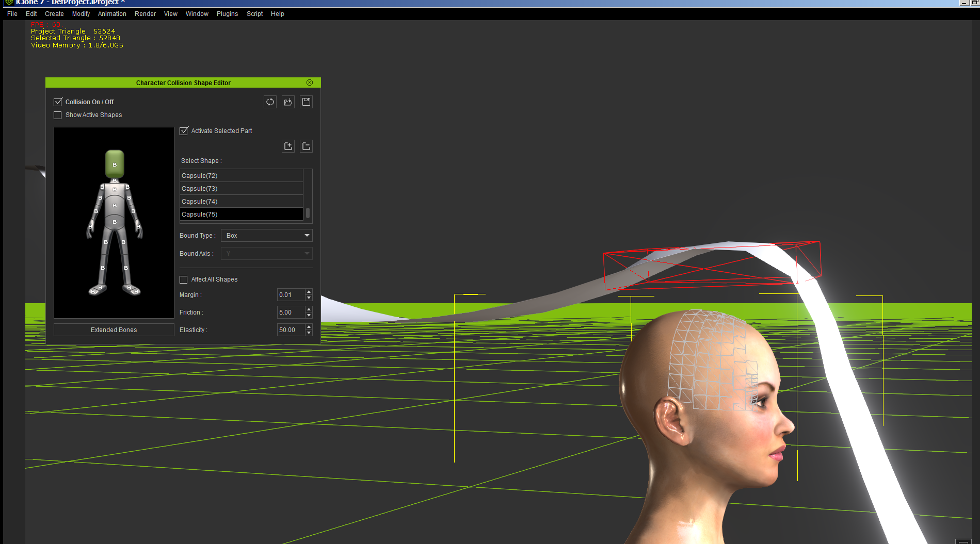Enable Affect All Shapes checkbox
This screenshot has width=980, height=544.
[x=183, y=279]
